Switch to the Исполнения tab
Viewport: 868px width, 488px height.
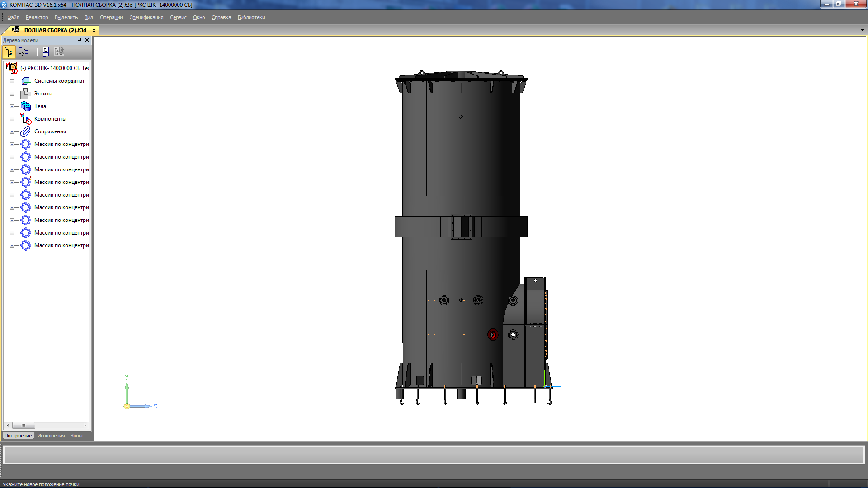(x=51, y=436)
